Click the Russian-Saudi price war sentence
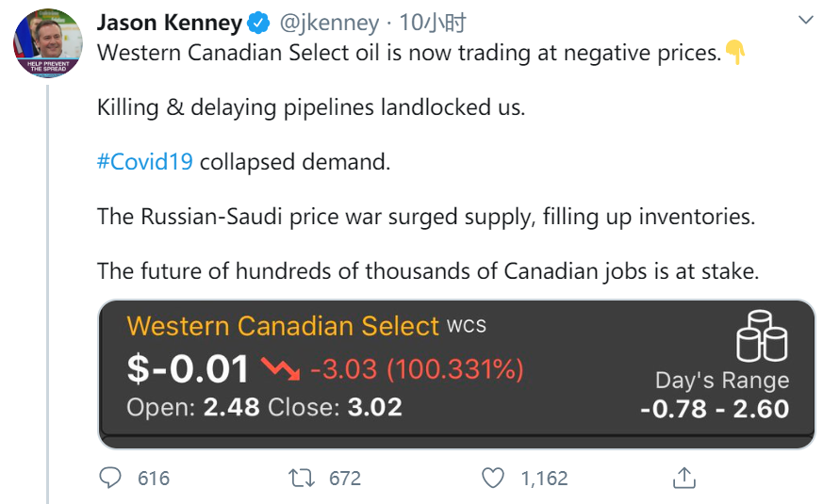This screenshot has height=504, width=823. point(426,217)
